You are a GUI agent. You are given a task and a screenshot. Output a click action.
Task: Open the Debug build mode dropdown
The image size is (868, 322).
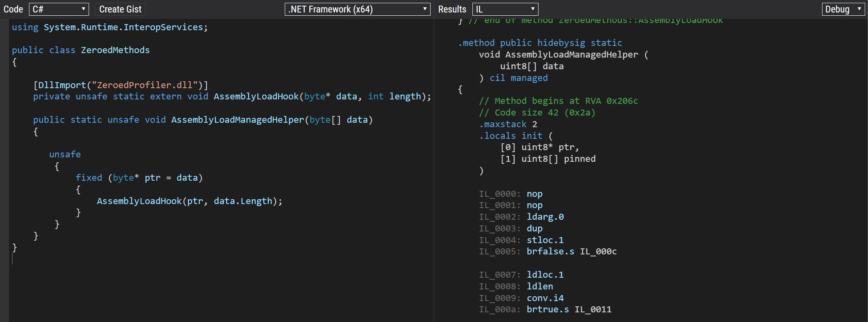coord(843,9)
